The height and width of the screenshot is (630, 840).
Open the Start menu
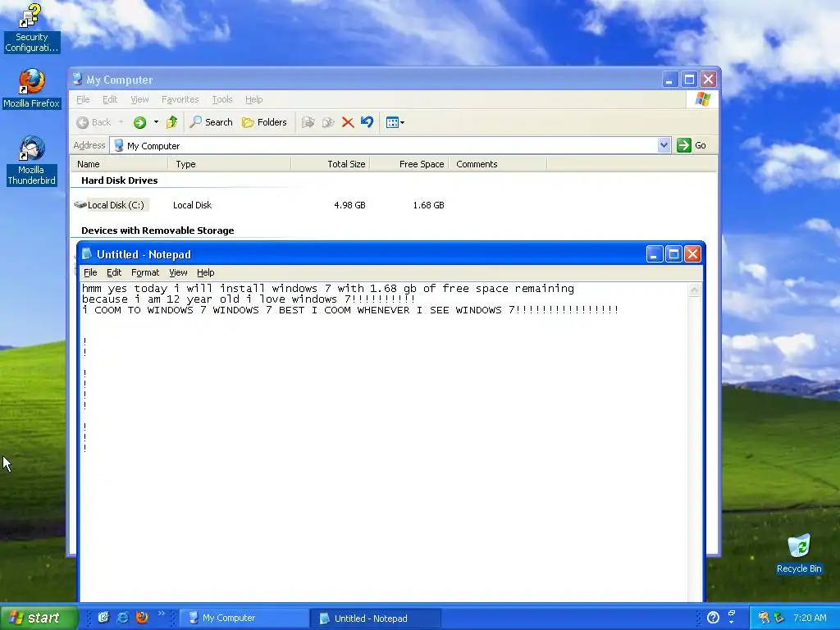[38, 618]
